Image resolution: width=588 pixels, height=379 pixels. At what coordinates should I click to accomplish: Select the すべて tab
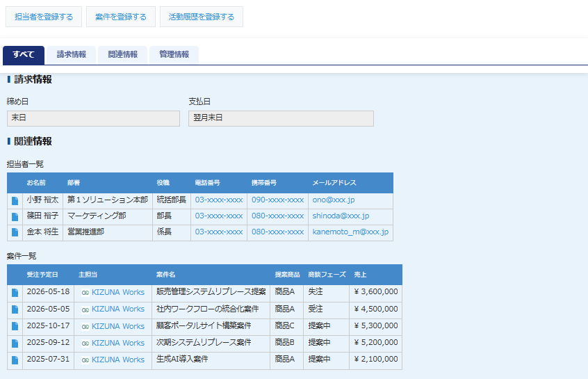pyautogui.click(x=24, y=55)
